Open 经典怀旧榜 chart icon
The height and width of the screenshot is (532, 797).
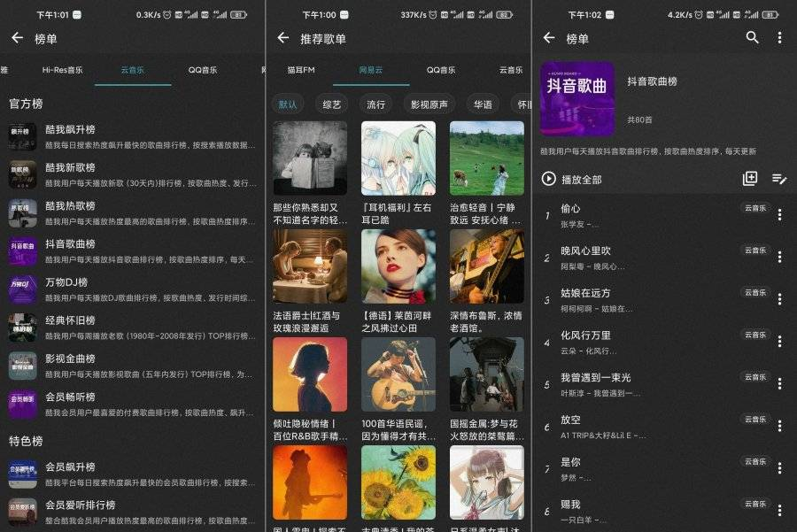point(22,328)
